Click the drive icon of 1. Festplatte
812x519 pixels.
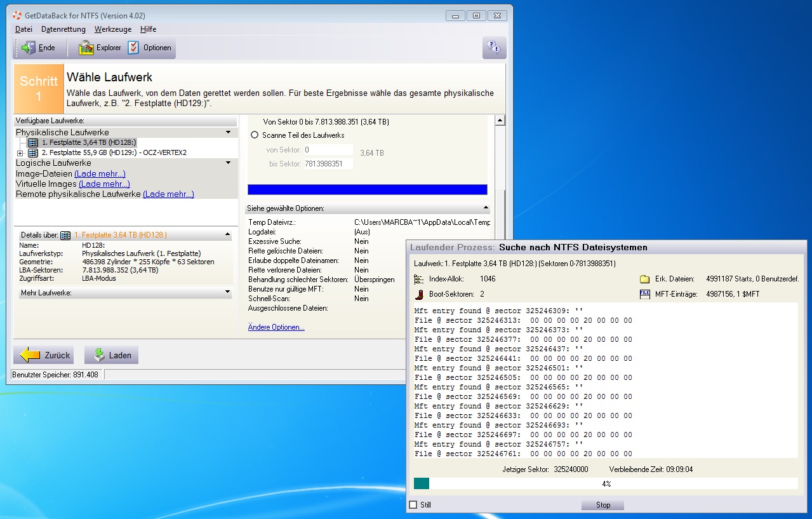[33, 143]
